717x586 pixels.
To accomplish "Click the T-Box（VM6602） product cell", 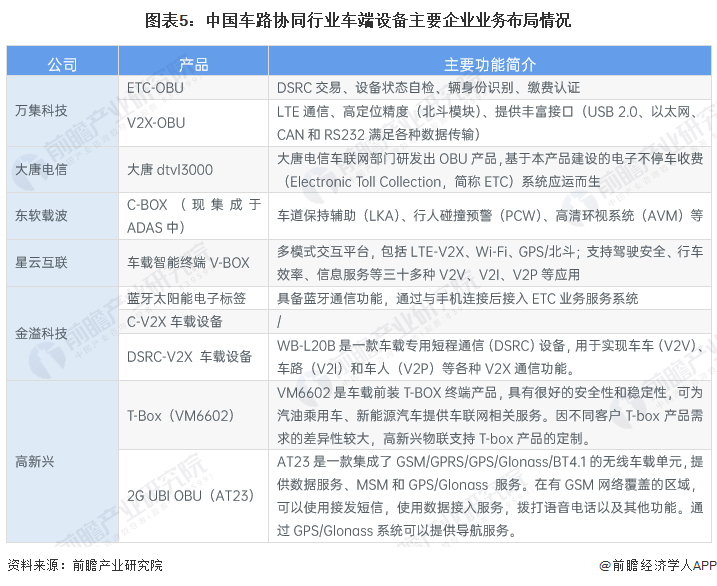I will [x=180, y=415].
